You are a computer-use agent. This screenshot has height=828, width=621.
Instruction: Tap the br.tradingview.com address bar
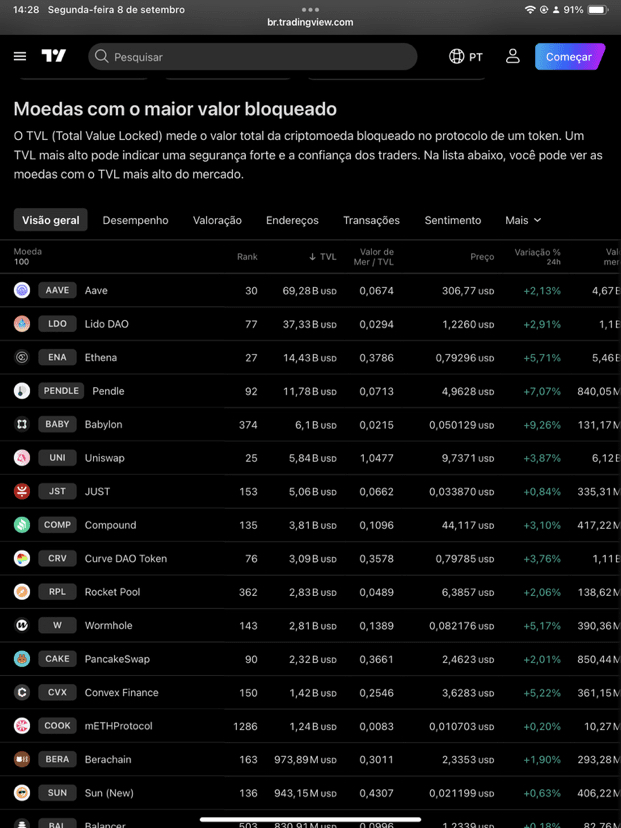310,22
